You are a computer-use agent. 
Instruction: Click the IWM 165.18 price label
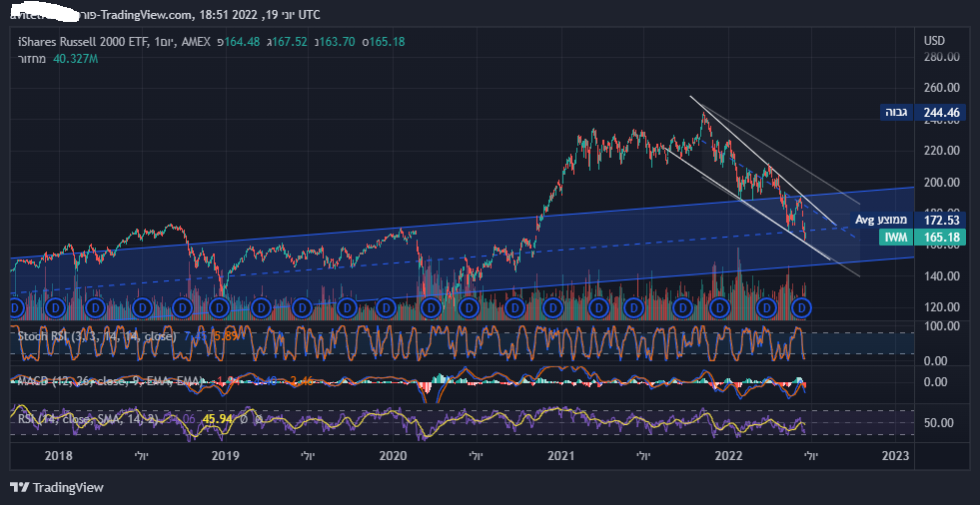click(922, 238)
